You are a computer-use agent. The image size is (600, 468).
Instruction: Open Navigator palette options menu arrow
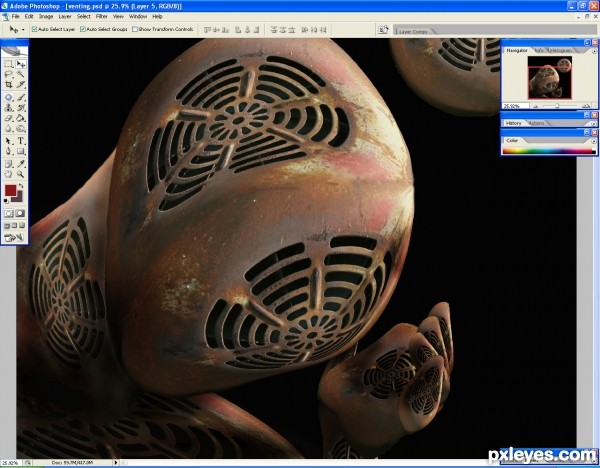594,51
